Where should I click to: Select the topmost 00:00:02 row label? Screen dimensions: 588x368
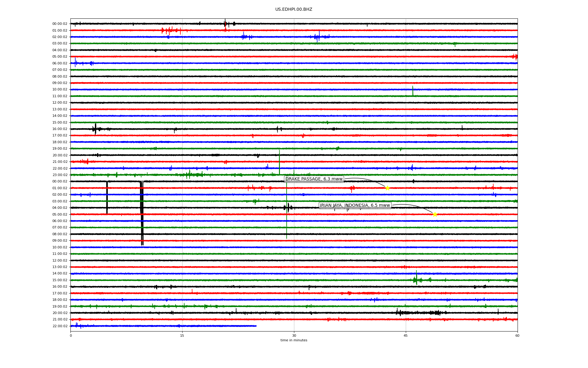pyautogui.click(x=60, y=24)
